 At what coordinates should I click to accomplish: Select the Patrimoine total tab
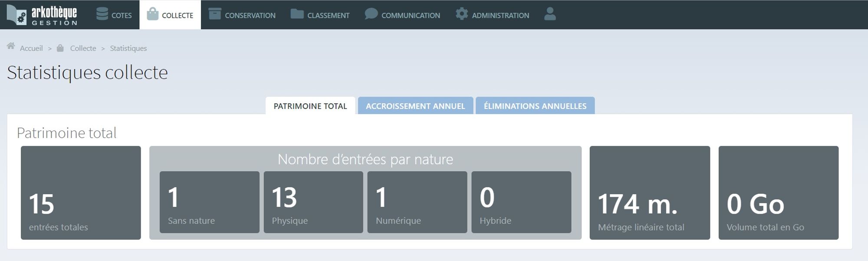click(310, 106)
